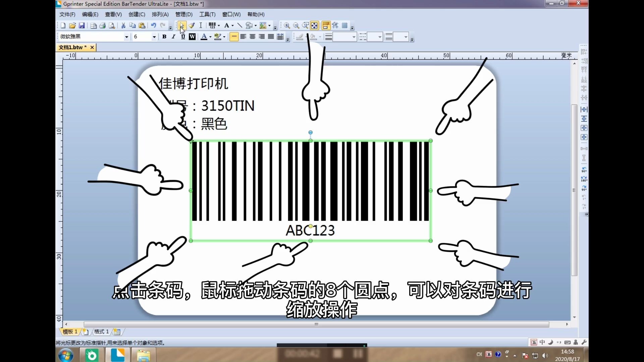The width and height of the screenshot is (644, 362).
Task: Expand the text tool dropdown arrow
Action: (x=232, y=25)
